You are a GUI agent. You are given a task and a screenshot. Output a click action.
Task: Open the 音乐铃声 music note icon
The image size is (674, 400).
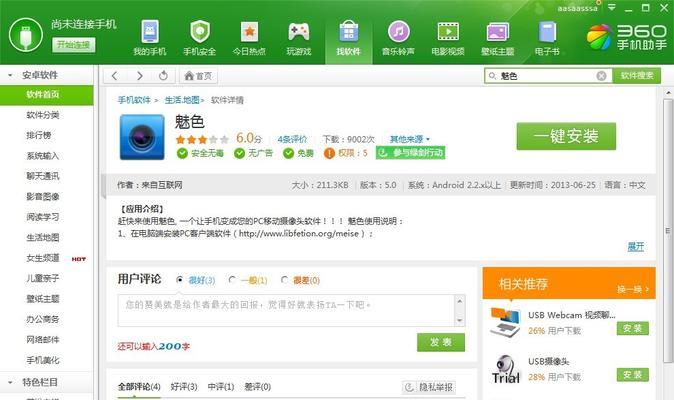[x=398, y=31]
